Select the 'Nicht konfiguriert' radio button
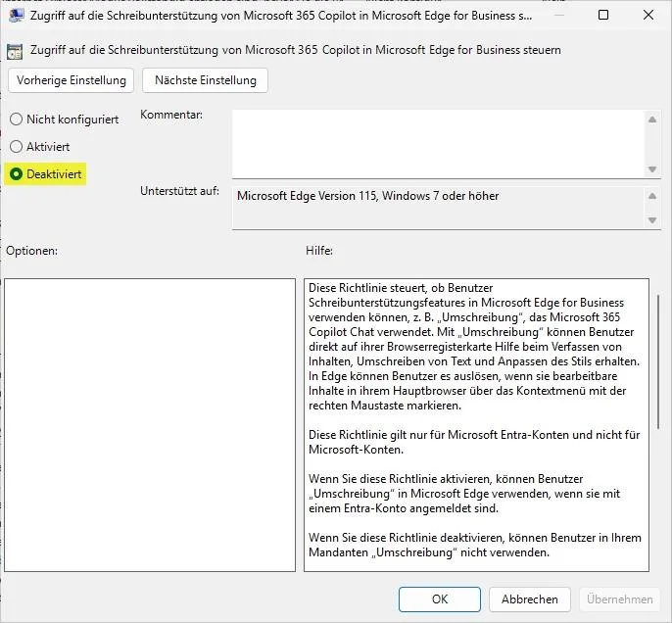672x623 pixels. coord(16,120)
